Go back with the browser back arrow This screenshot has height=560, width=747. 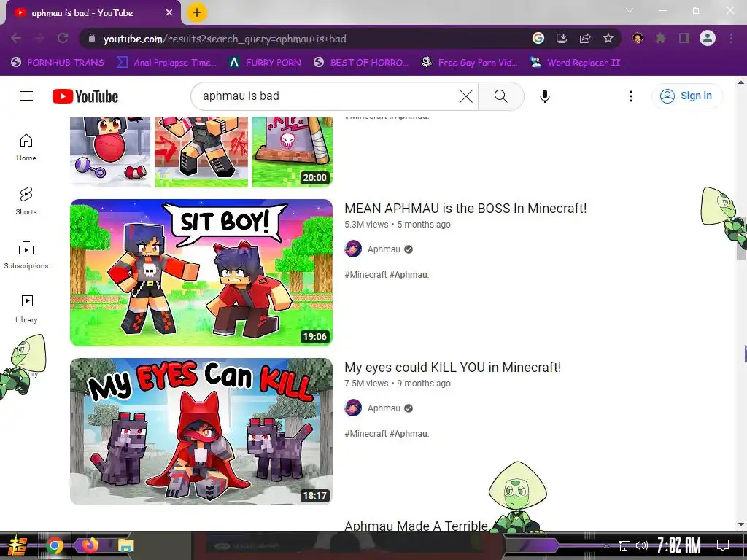16,38
